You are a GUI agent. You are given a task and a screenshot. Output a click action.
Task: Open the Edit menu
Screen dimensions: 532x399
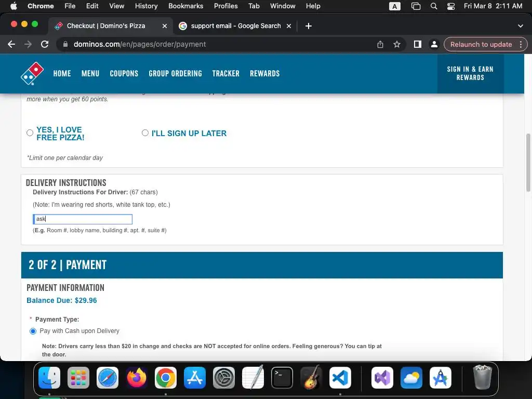coord(92,6)
